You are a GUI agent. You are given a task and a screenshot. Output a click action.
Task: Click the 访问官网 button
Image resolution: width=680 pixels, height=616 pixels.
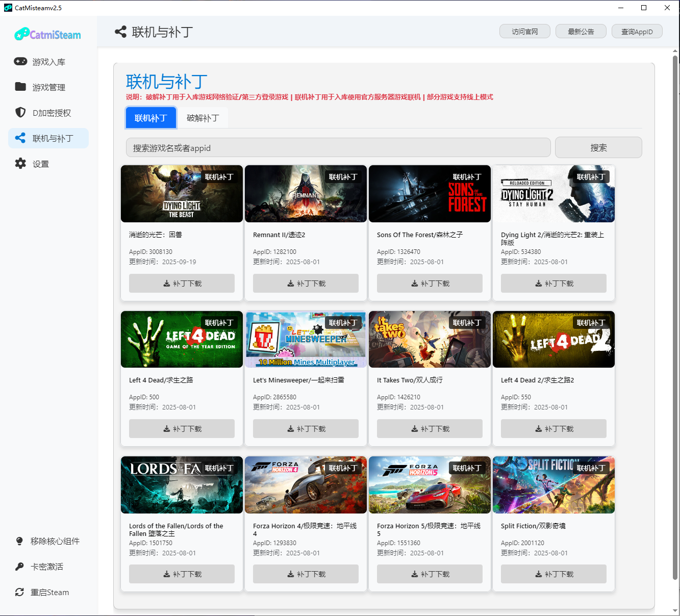(x=525, y=32)
